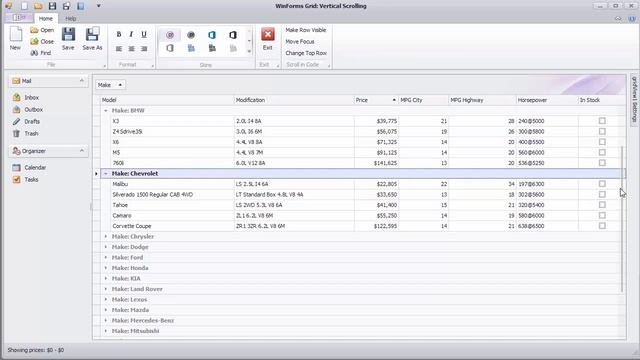The width and height of the screenshot is (640, 360).
Task: Center align text
Action: [x=131, y=49]
